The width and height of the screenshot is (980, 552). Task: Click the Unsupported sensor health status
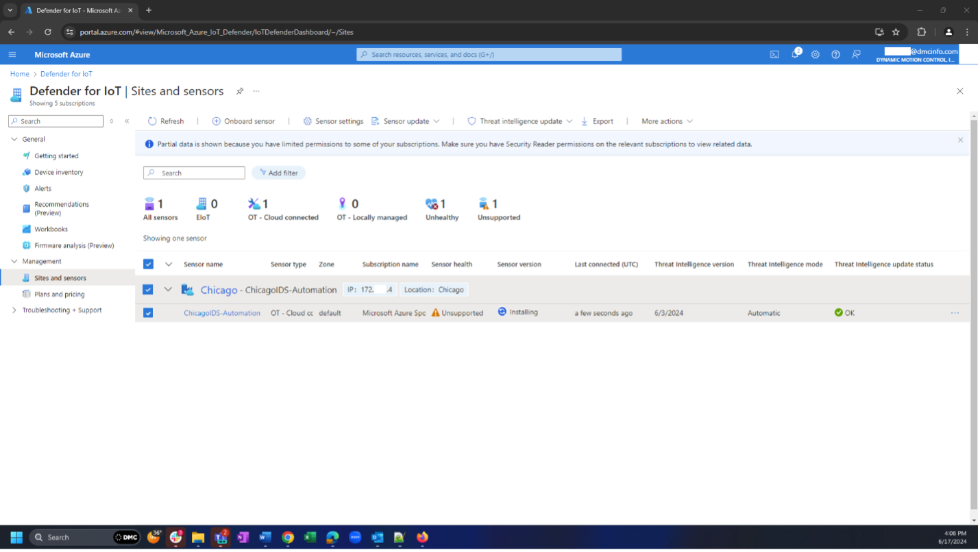457,313
